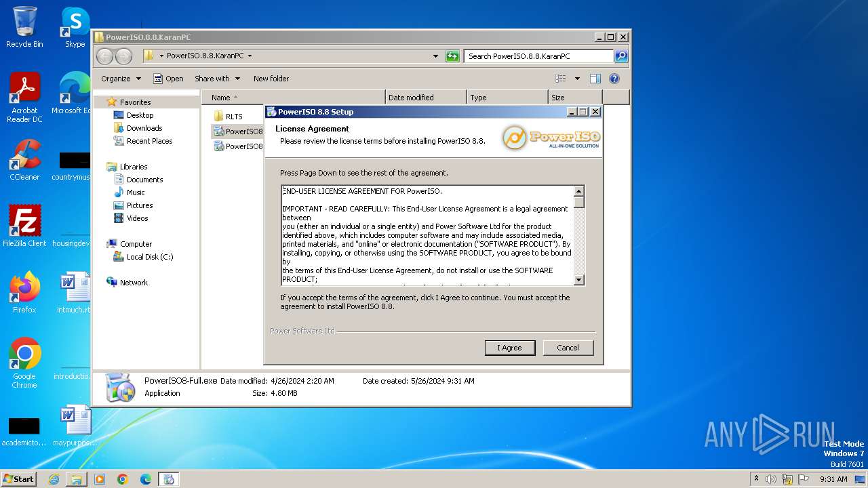The image size is (868, 488).
Task: Open Windows Media Player taskbar icon
Action: pos(100,479)
